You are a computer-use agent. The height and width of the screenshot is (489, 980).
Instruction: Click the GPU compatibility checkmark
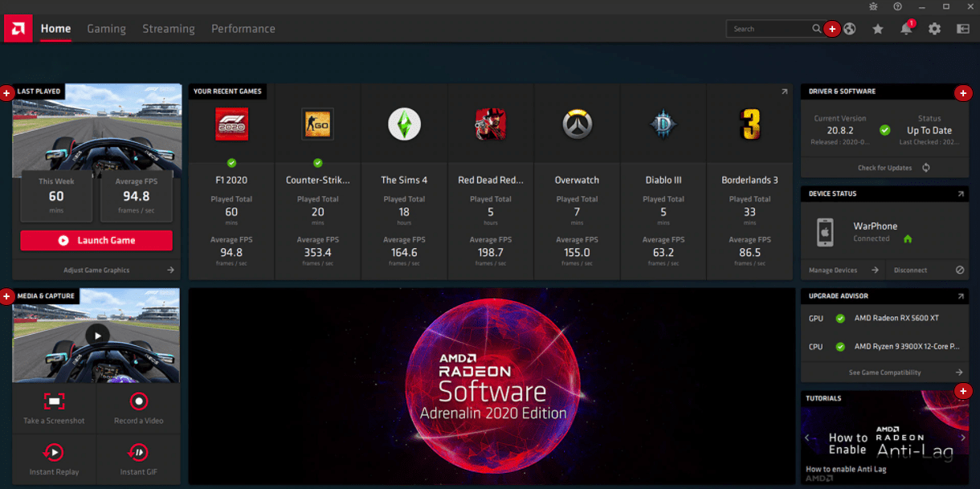click(x=840, y=319)
